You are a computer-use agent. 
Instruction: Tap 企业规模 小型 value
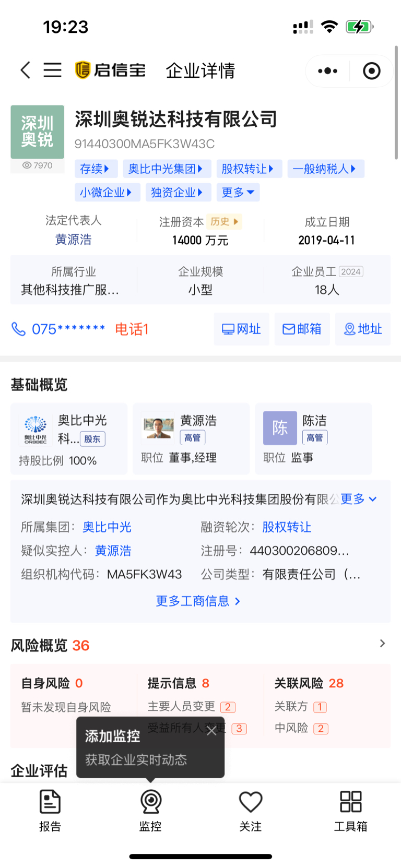(x=200, y=290)
